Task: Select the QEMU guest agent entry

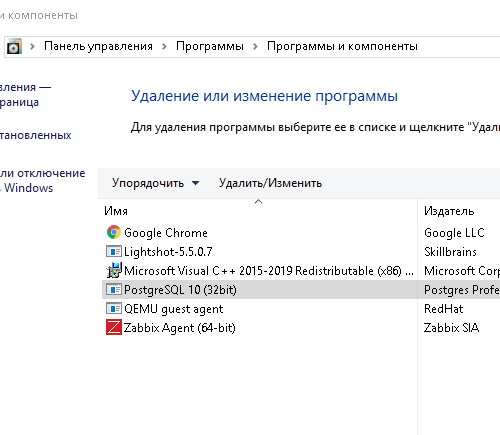Action: [173, 309]
